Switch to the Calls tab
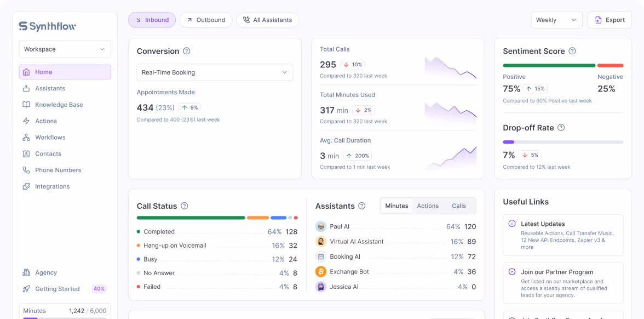644x319 pixels. click(x=459, y=206)
